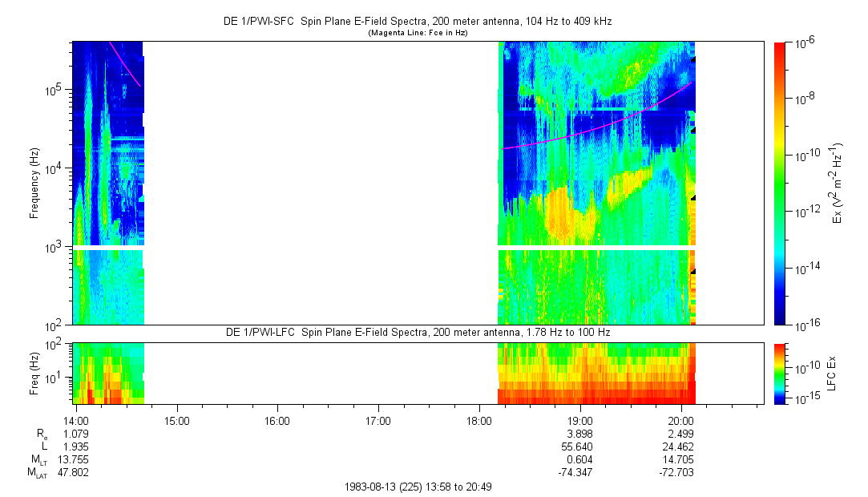Click the 18:00 time tick label

[478, 420]
